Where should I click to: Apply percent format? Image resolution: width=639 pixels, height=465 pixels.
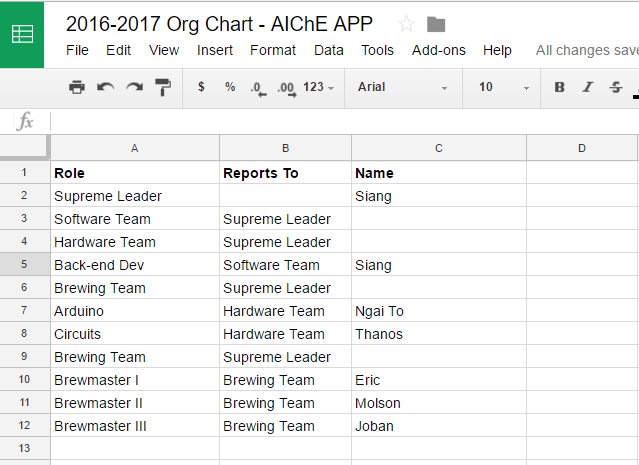point(230,87)
